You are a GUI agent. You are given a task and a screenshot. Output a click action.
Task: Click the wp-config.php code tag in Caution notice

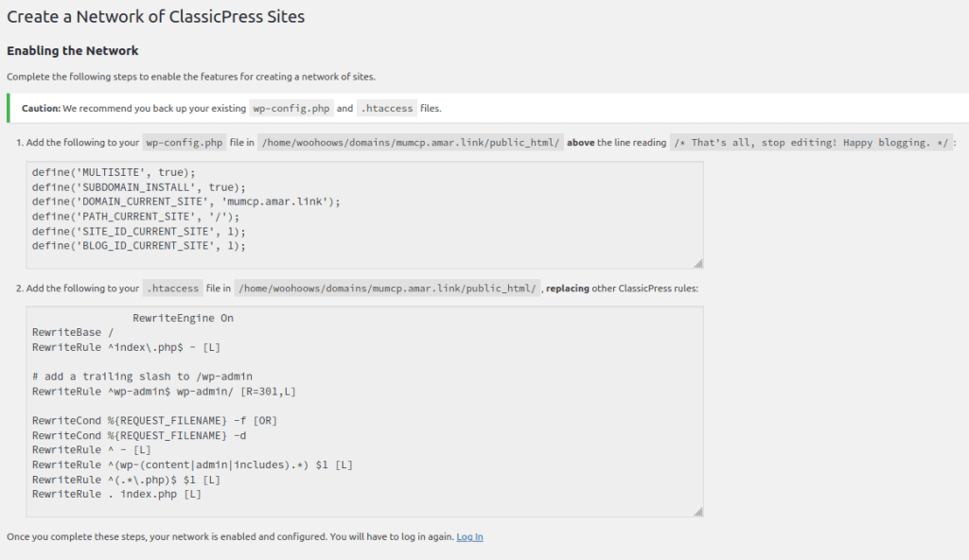[291, 108]
